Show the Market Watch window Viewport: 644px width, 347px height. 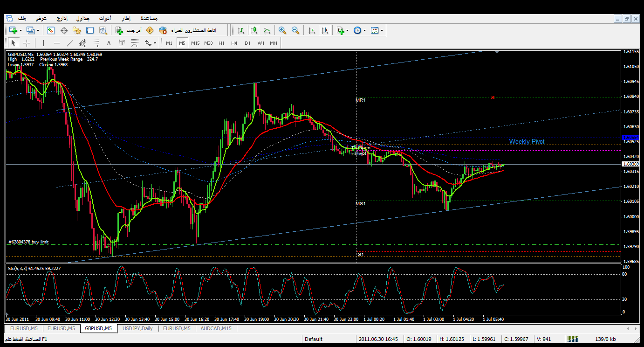tap(51, 30)
